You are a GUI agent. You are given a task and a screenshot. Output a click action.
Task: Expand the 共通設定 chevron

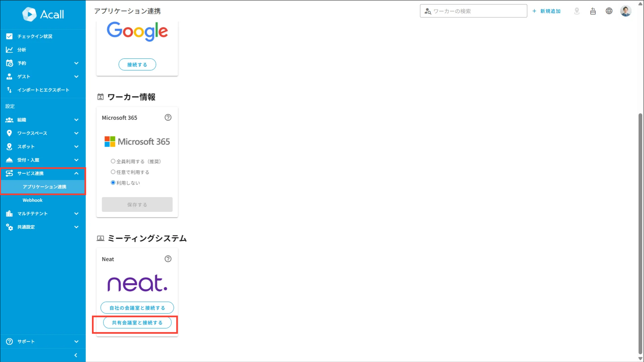(x=76, y=227)
